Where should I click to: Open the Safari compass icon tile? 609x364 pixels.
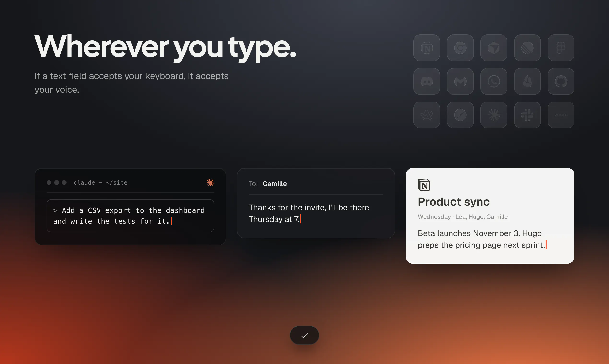tap(460, 115)
